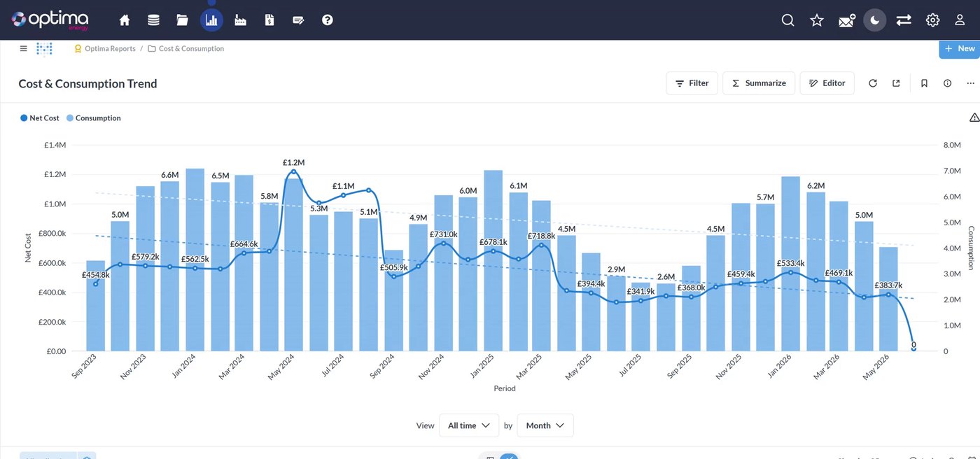The image size is (980, 459).
Task: Open the three-dot more options menu
Action: [x=970, y=83]
